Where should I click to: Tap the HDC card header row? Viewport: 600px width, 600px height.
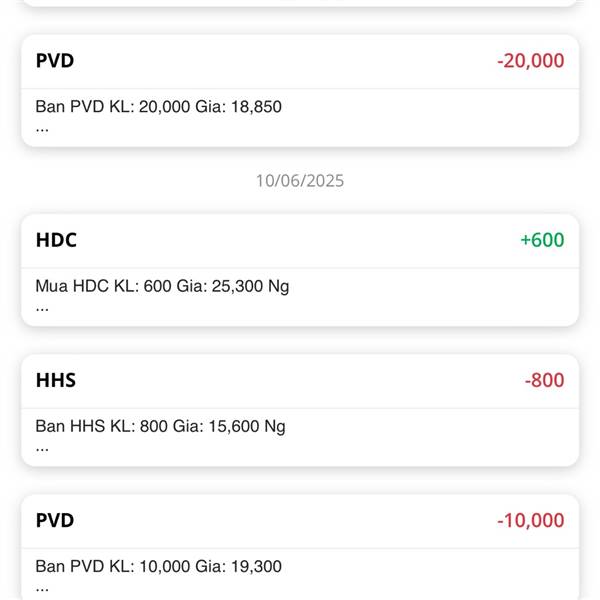tap(300, 241)
